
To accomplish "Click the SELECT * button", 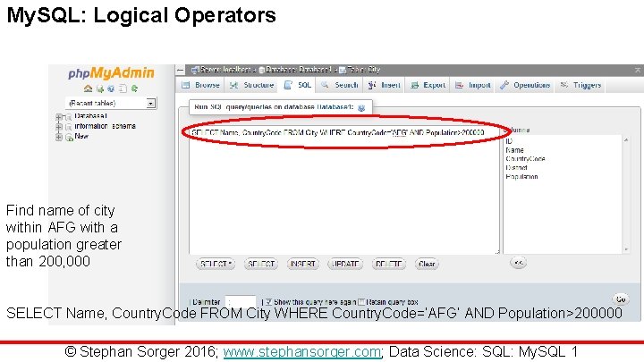I will (216, 264).
